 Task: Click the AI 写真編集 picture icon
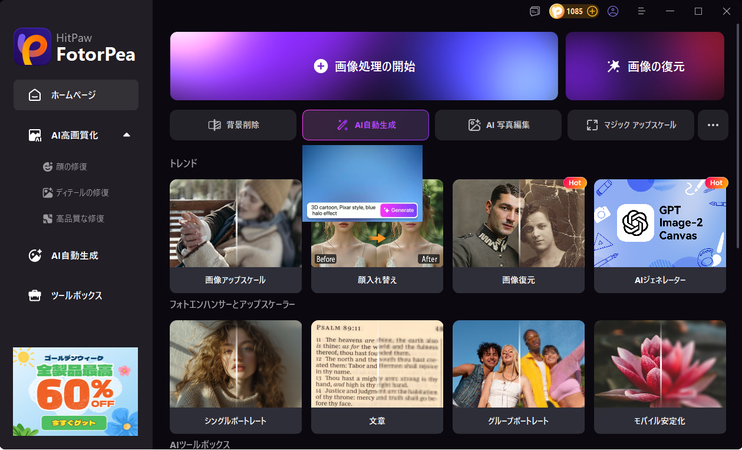tap(474, 125)
